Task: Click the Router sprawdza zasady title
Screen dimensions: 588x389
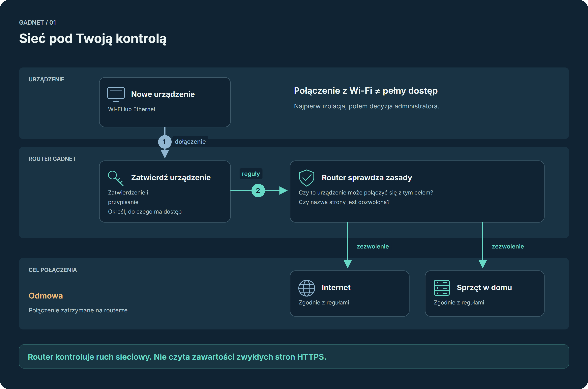Action: (367, 178)
